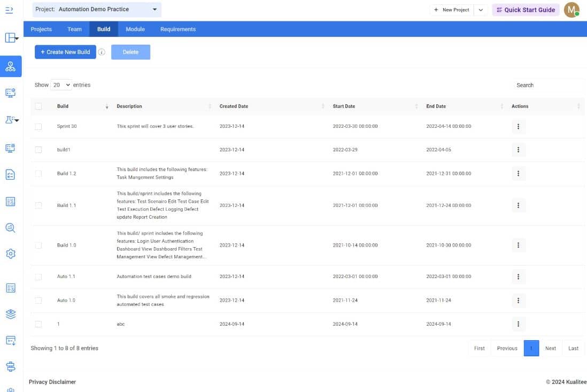Click the Sprint 30 build name
This screenshot has width=587, height=392.
[67, 127]
